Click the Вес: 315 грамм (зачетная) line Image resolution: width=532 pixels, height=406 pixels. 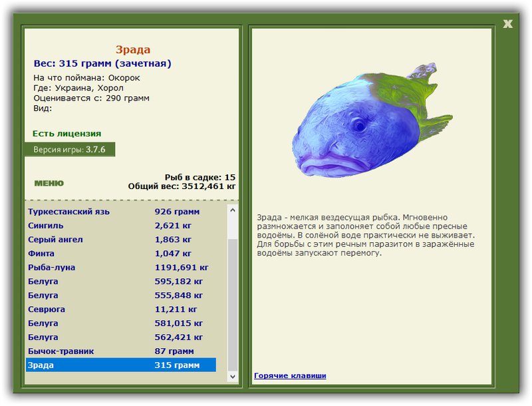point(102,63)
